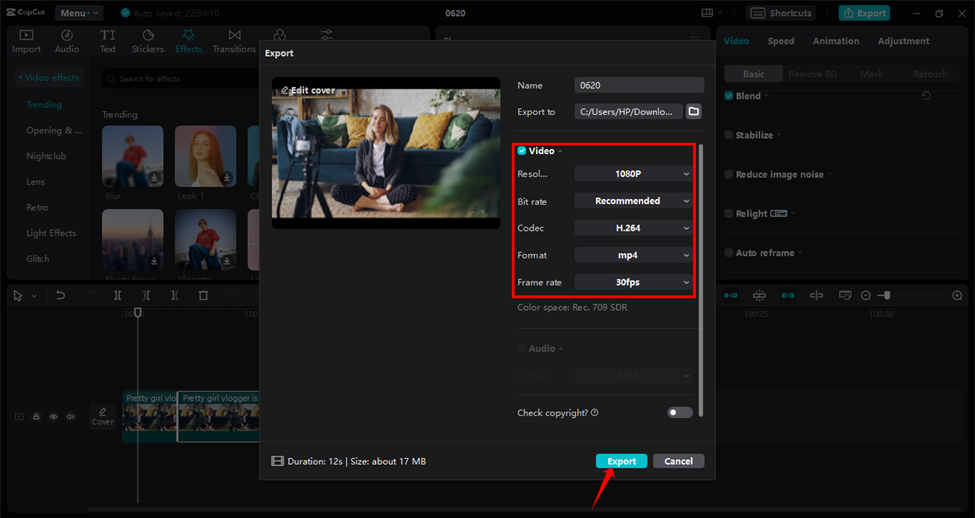Open the Bit rate Recommended dropdown
The image size is (975, 518).
point(633,201)
